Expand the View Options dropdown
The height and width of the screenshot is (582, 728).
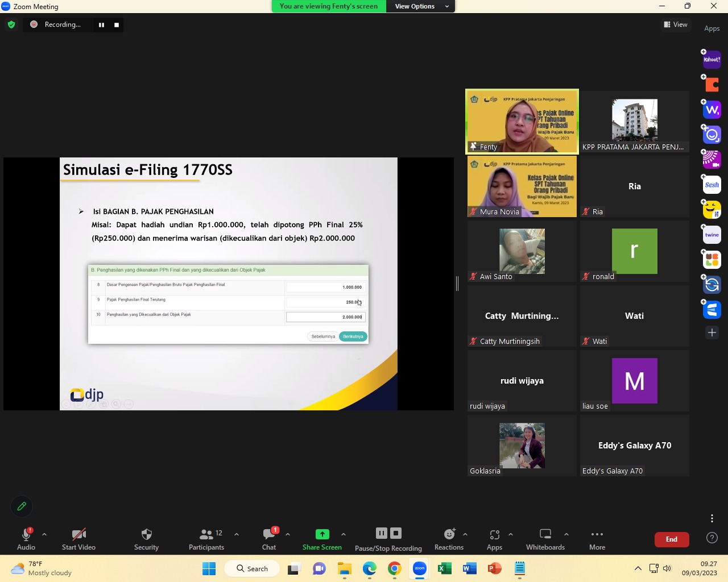(420, 6)
